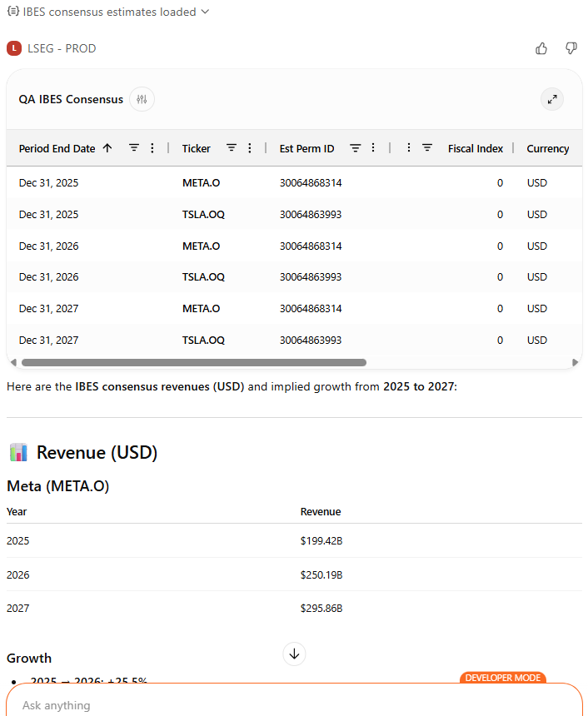Click the filter icon in Ticker column
The width and height of the screenshot is (588, 716).
click(x=232, y=148)
